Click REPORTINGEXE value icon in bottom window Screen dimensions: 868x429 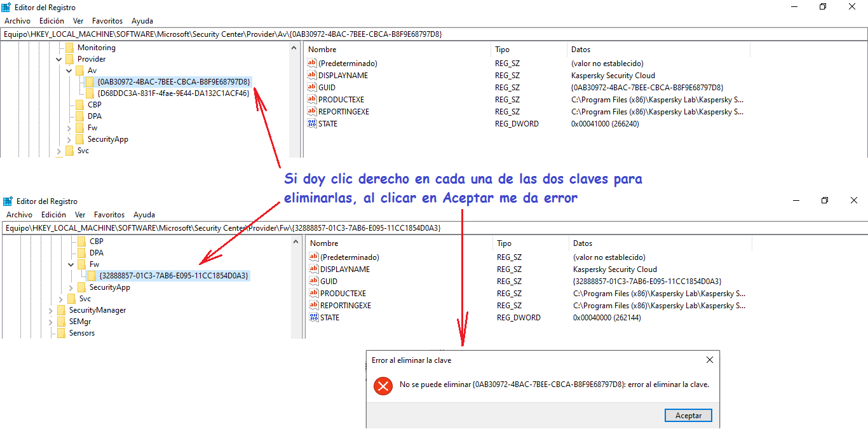pos(313,305)
